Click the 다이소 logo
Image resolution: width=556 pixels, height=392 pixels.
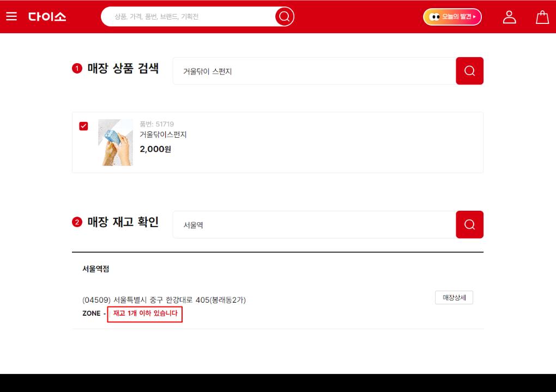coord(47,17)
